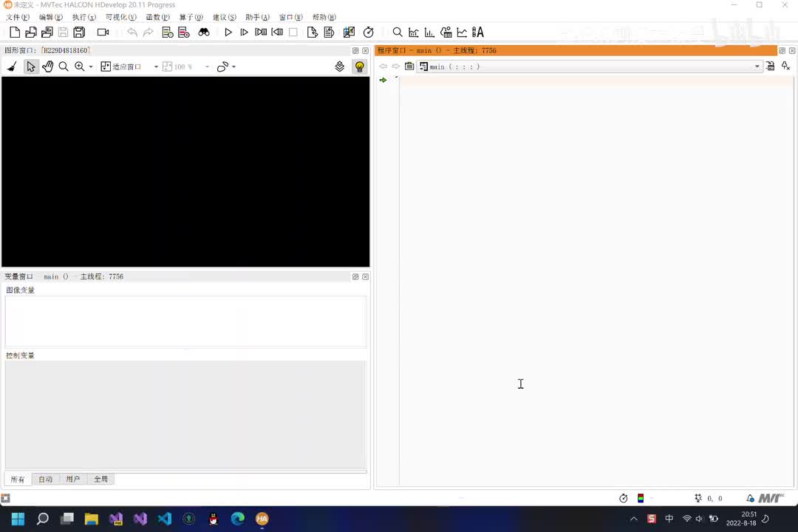798x532 pixels.
Task: Switch to the 自动 variables tab
Action: [x=45, y=479]
